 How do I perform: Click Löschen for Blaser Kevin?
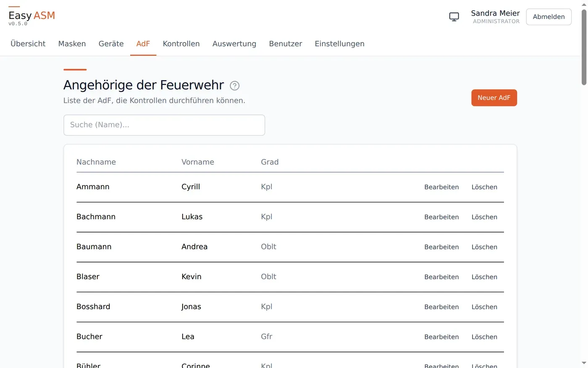[x=484, y=277]
